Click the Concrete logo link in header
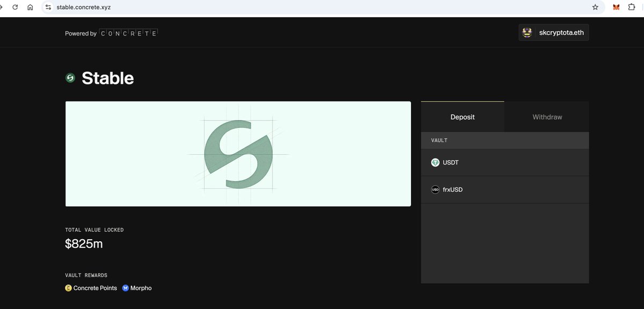The width and height of the screenshot is (644, 309). tap(129, 33)
